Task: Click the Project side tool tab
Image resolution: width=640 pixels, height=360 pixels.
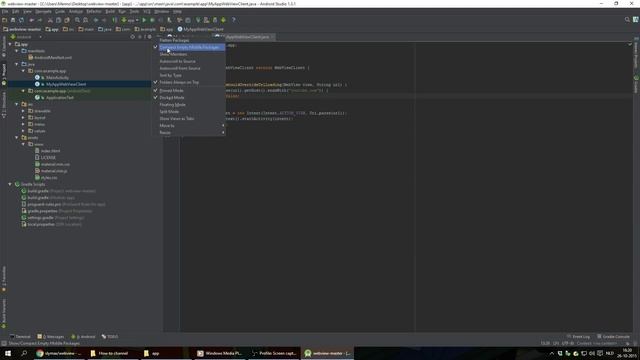Action: 4,74
